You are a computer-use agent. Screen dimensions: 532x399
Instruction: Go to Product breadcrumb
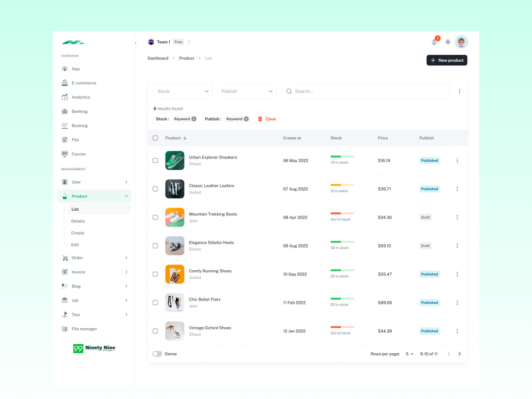pos(187,59)
